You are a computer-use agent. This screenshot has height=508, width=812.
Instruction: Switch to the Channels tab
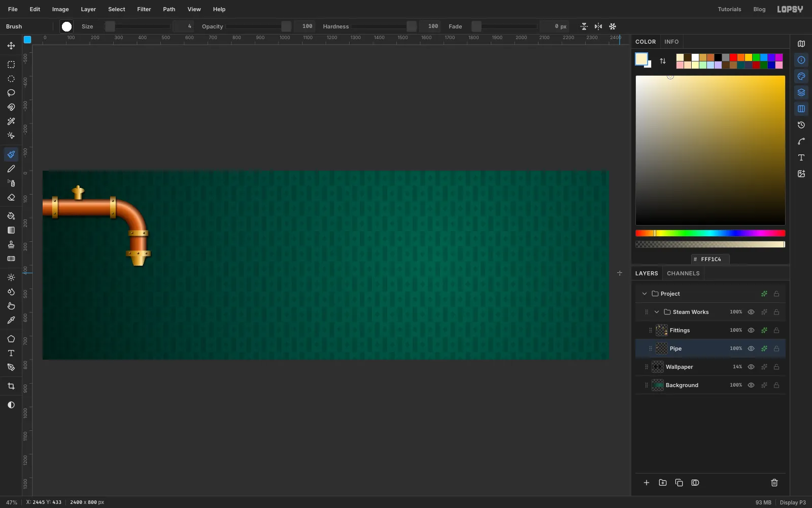[x=683, y=273]
